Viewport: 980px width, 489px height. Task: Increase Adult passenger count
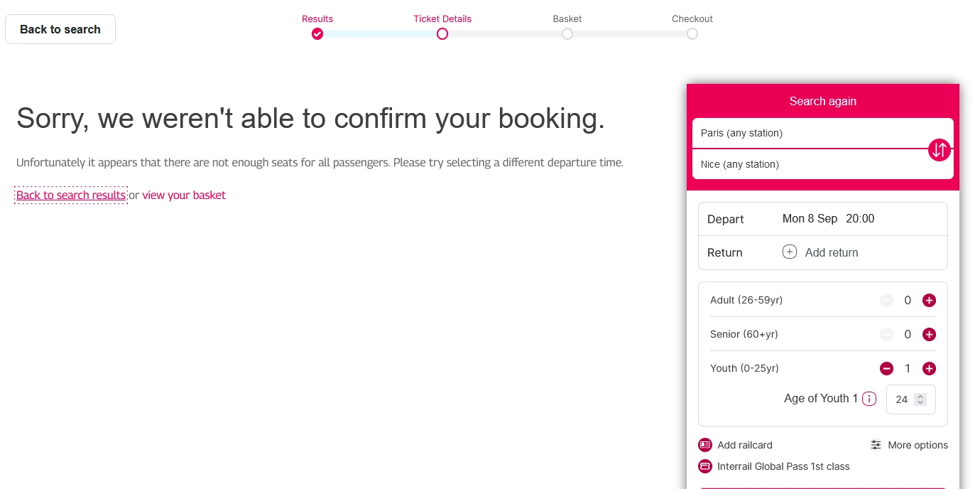pyautogui.click(x=929, y=301)
